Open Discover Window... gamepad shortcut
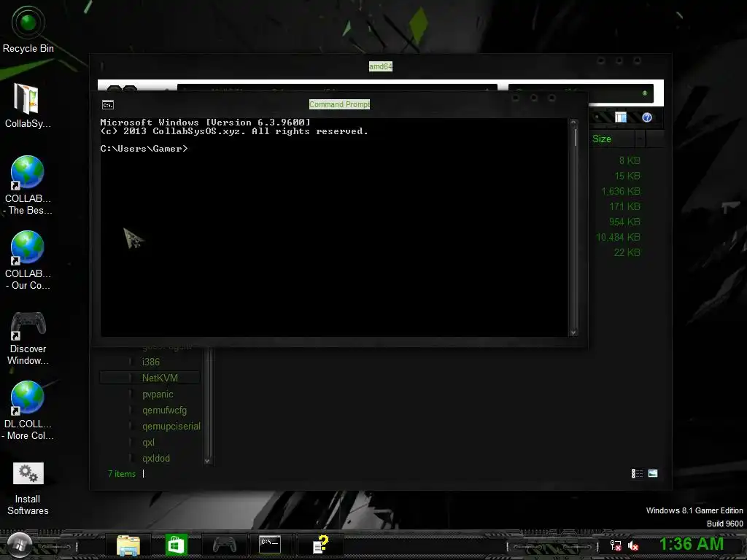Viewport: 747px width, 560px height. coord(28,338)
